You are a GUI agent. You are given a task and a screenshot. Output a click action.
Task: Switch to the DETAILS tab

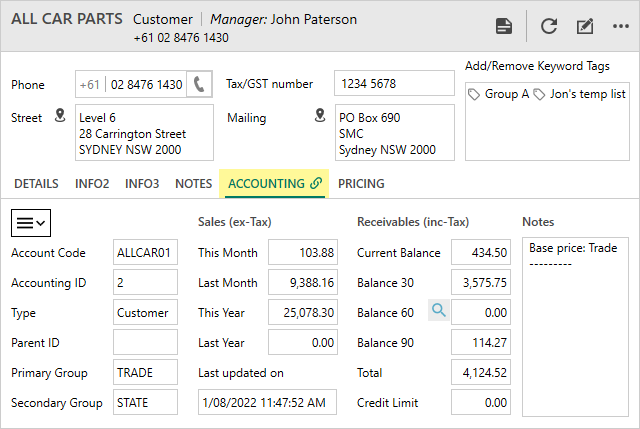click(36, 184)
